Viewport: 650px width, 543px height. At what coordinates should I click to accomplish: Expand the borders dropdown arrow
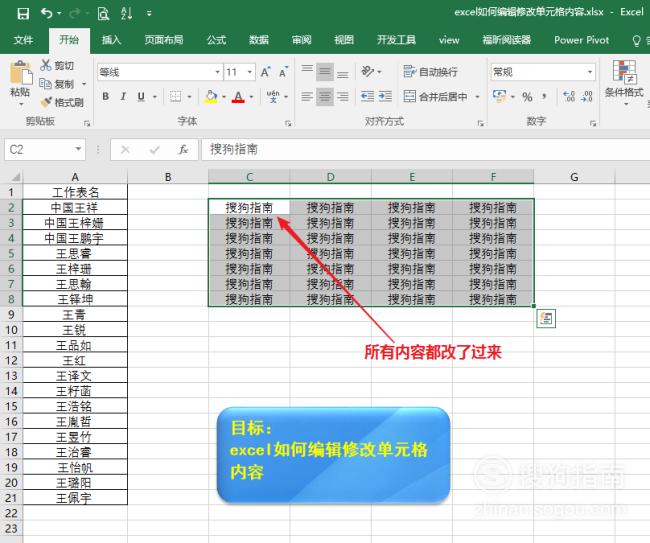(189, 97)
